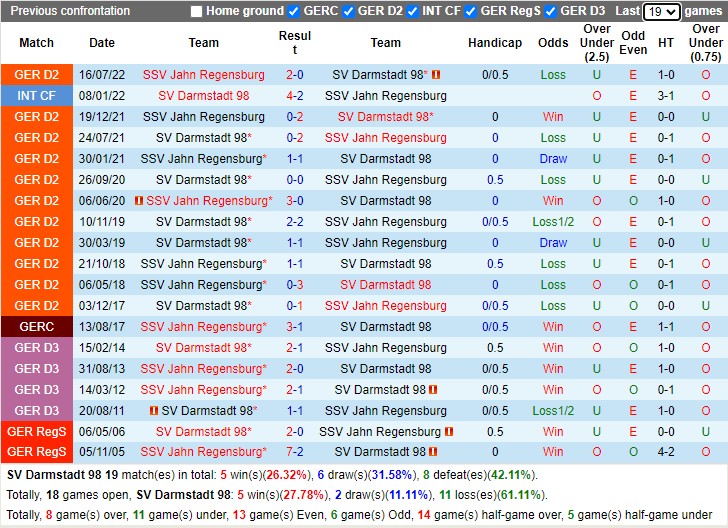Viewport: 728px width, 528px height.
Task: Click the Loss1/2 odds on 10/11/19 row
Action: click(x=553, y=222)
